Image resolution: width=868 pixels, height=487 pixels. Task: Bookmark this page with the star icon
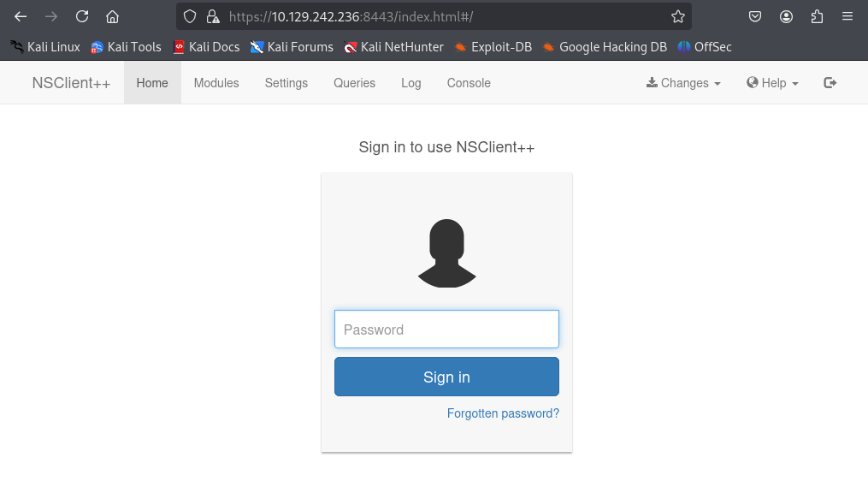click(677, 16)
